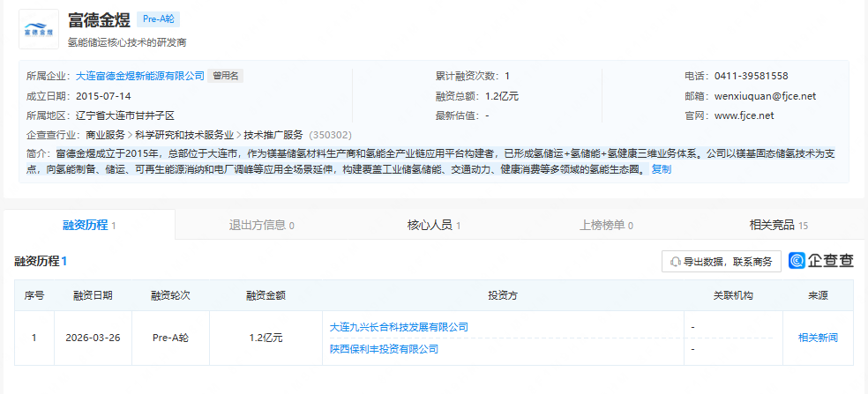The image size is (868, 394).
Task: Click the 企查查 brand logo icon
Action: pyautogui.click(x=797, y=261)
